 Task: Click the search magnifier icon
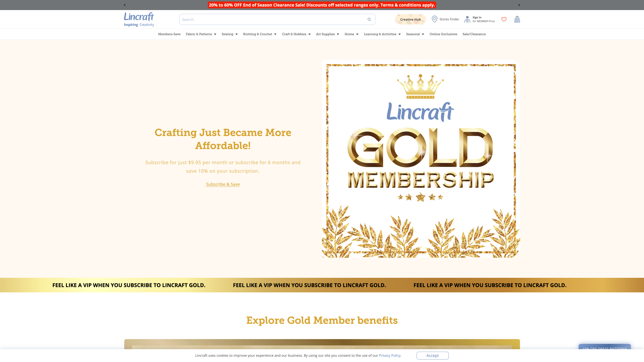tap(369, 19)
